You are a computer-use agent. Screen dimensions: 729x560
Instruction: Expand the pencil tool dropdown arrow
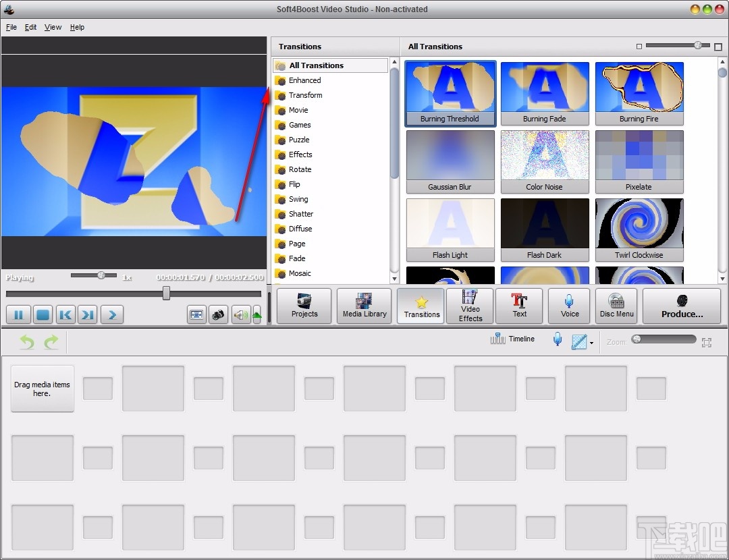coord(591,342)
